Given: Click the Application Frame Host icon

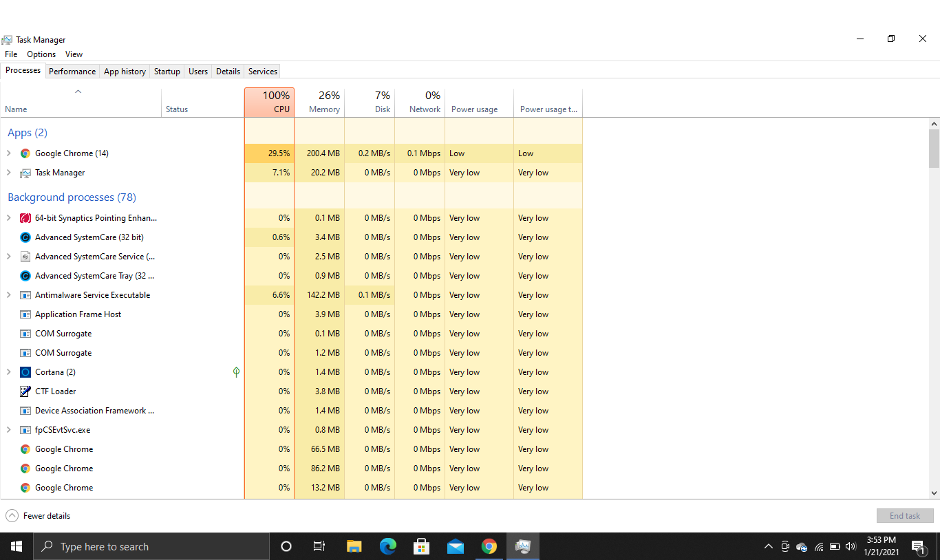Looking at the screenshot, I should click(25, 314).
